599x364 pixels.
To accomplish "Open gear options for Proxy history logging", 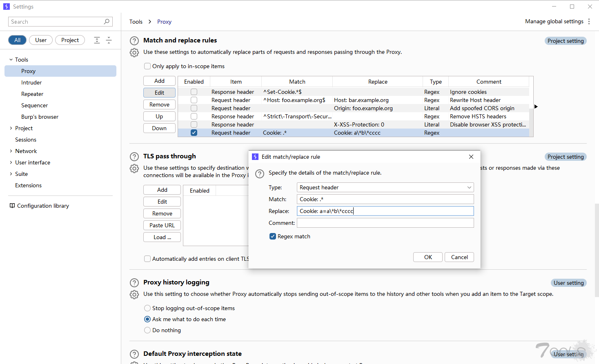I will (x=134, y=295).
